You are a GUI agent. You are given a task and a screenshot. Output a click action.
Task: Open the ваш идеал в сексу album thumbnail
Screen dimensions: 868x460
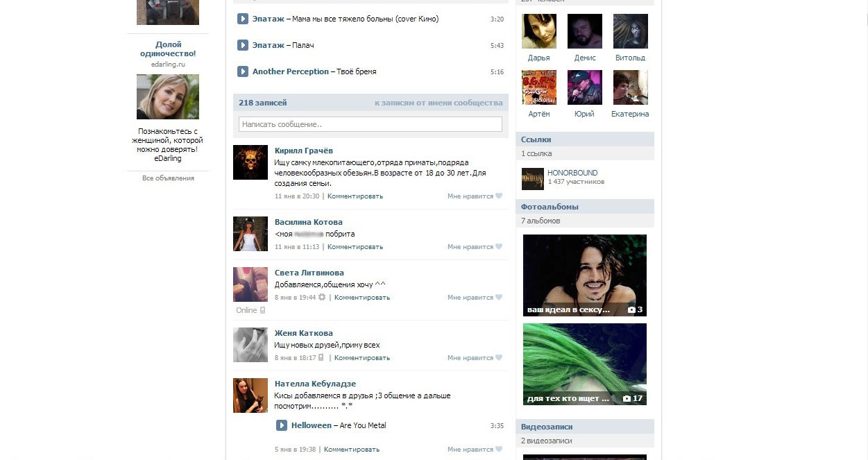[x=584, y=275]
